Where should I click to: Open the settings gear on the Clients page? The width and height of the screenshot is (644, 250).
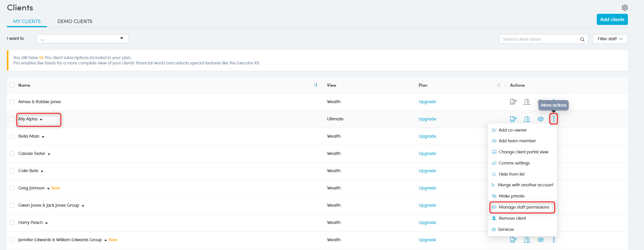(x=625, y=8)
